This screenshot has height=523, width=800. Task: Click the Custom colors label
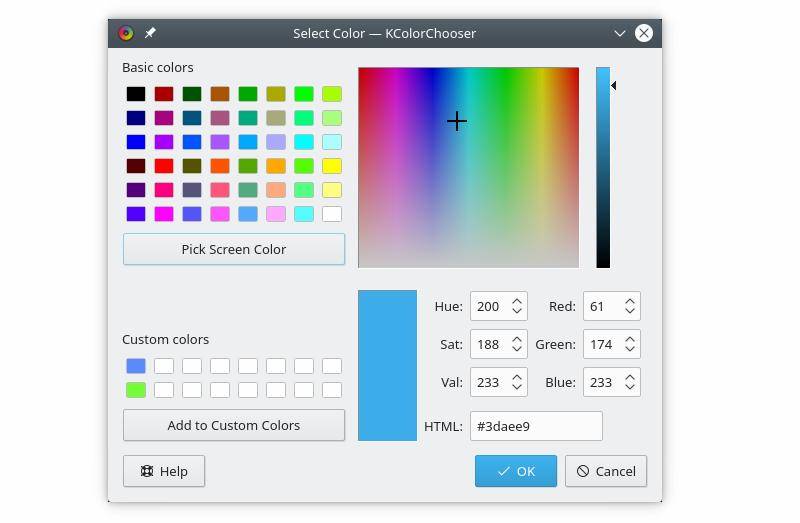(x=165, y=339)
